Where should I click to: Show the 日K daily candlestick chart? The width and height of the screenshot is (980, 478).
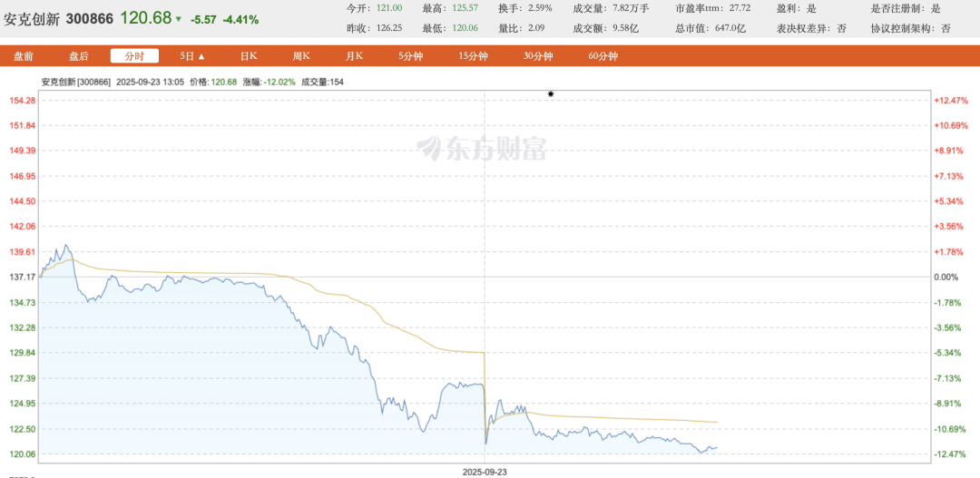pyautogui.click(x=249, y=56)
